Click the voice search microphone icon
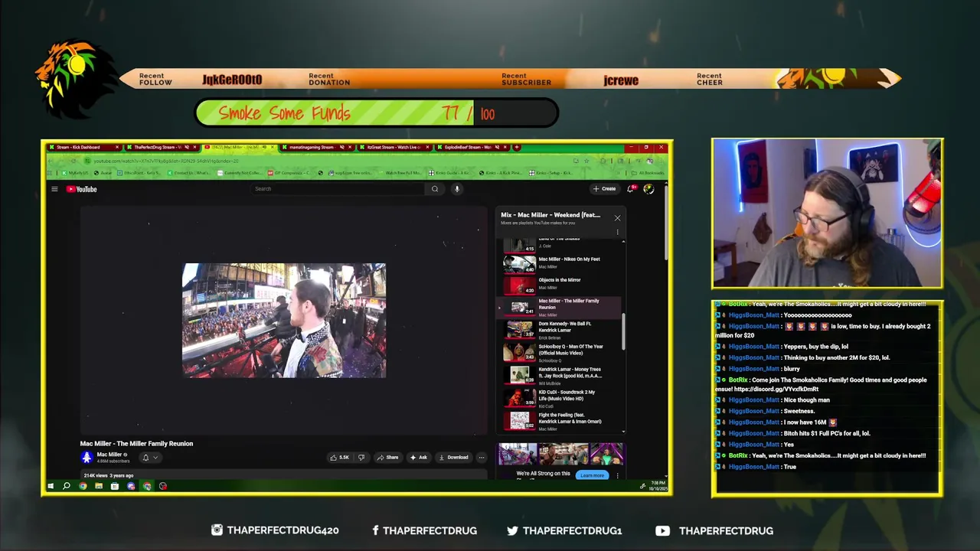Viewport: 980px width, 551px height. (x=457, y=189)
